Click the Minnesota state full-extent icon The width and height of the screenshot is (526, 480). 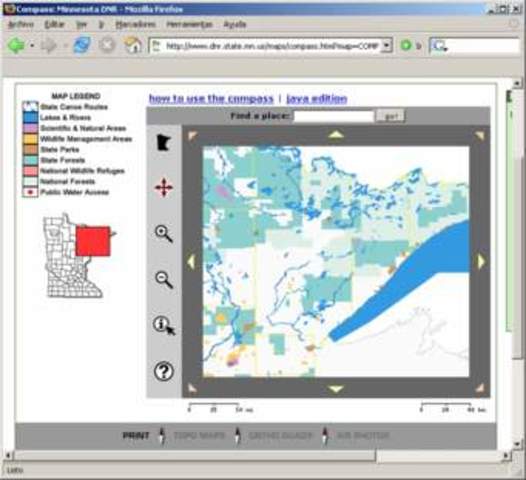(x=164, y=142)
